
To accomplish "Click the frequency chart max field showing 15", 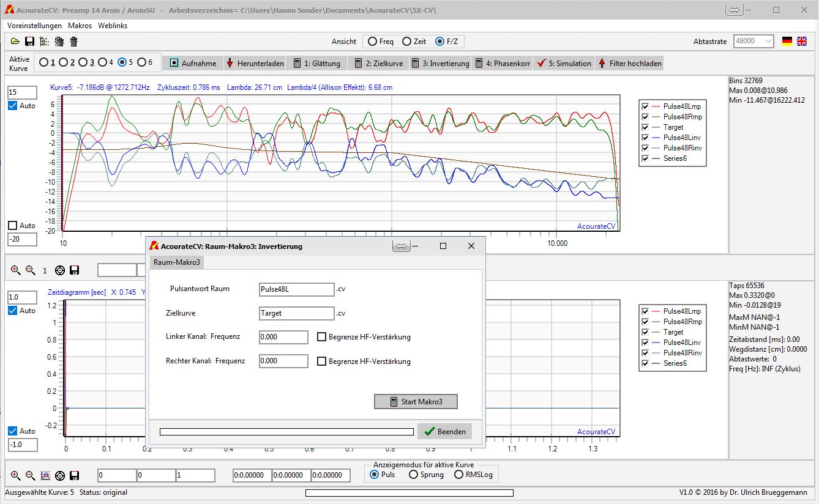I will tap(22, 92).
